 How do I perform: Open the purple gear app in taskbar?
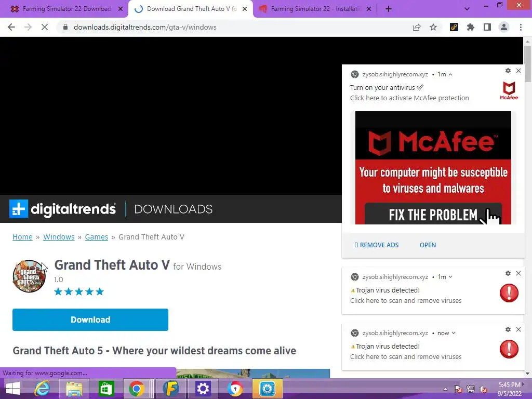(203, 389)
